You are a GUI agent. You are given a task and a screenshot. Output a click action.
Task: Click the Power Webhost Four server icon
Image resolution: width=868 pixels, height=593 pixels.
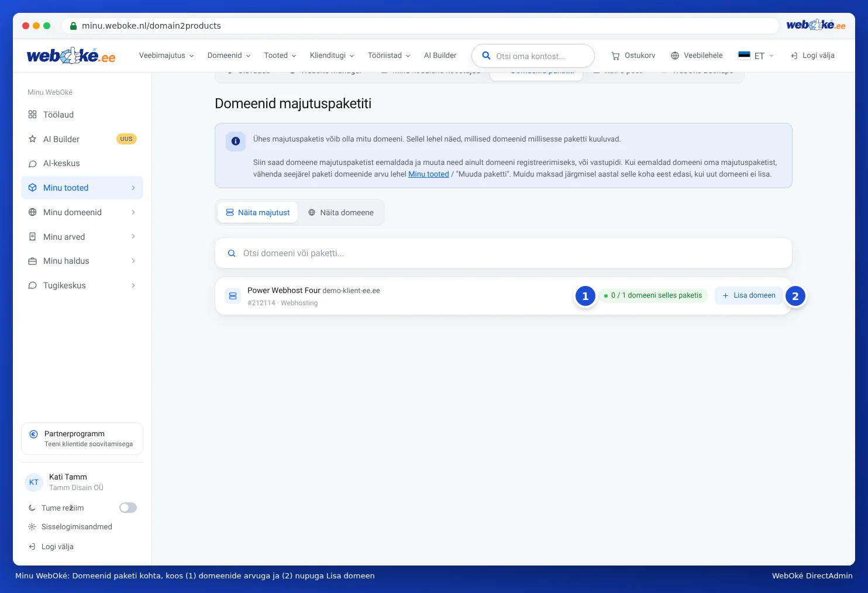(x=233, y=296)
